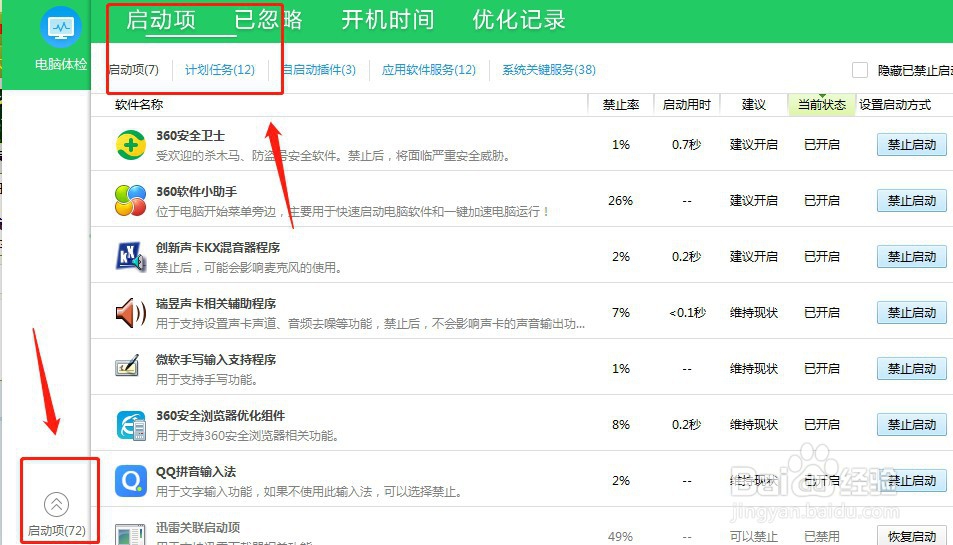This screenshot has width=953, height=545.
Task: Click the <0.1秒 startup time value
Action: 687,313
